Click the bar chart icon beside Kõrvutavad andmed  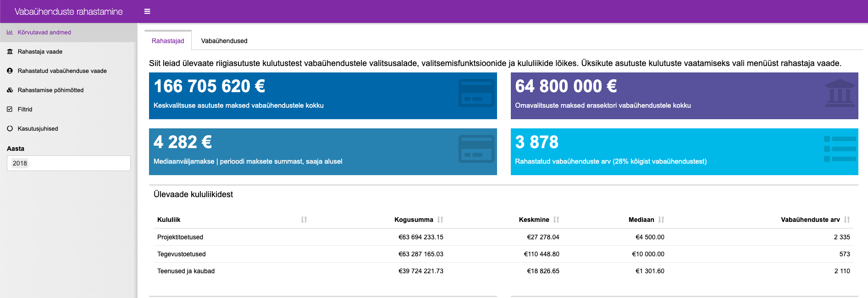tap(10, 32)
